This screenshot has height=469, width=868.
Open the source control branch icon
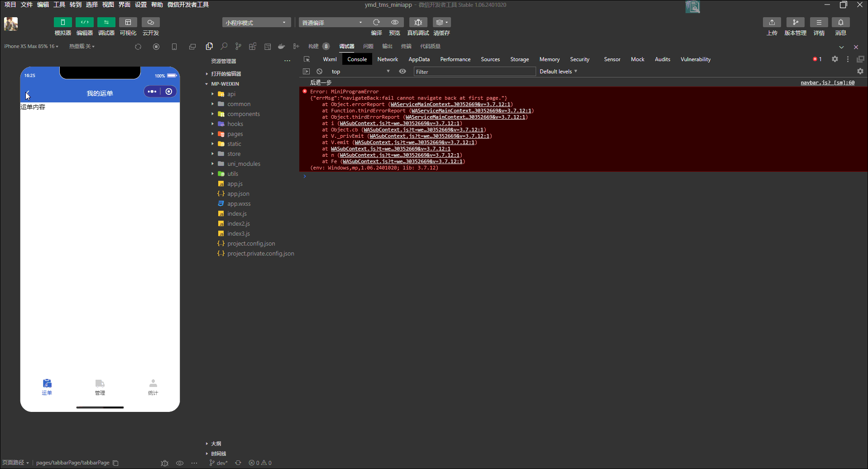pos(238,46)
